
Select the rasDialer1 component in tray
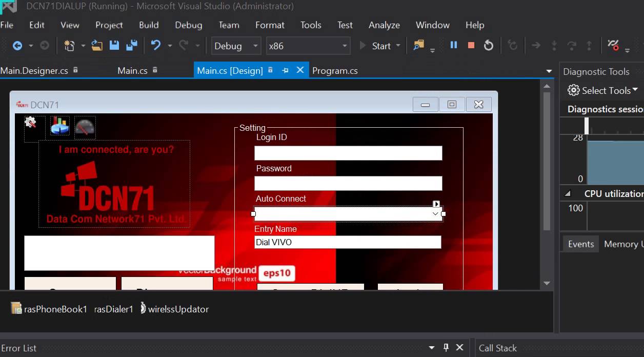[114, 309]
